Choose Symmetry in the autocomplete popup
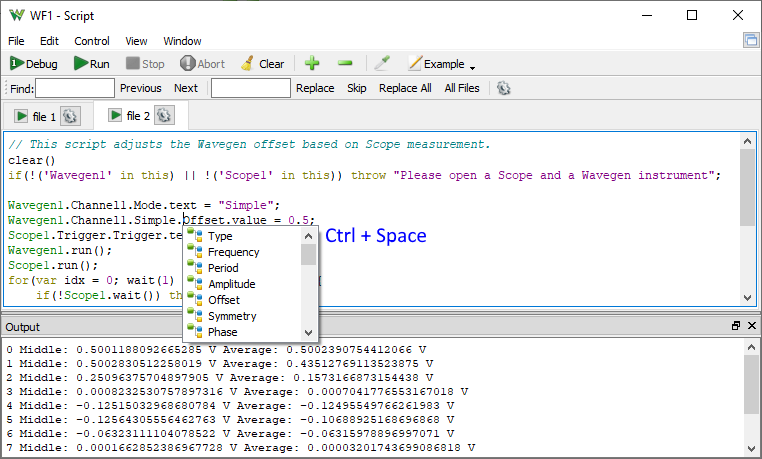This screenshot has height=459, width=762. (232, 316)
